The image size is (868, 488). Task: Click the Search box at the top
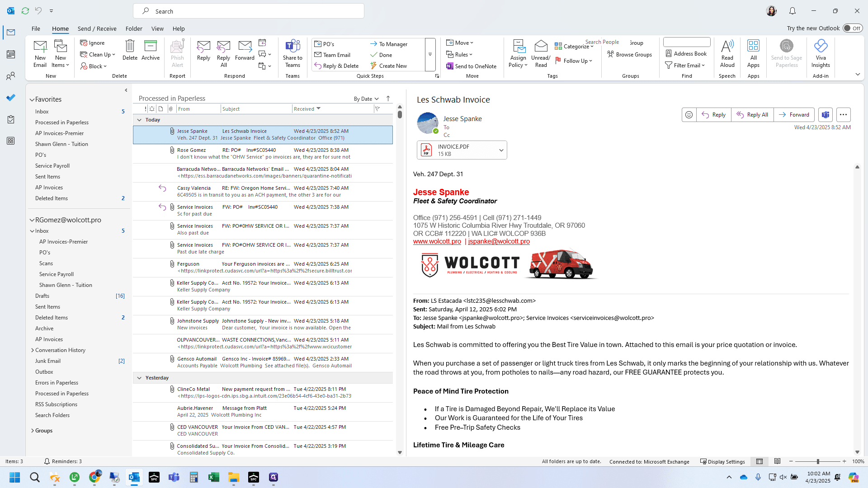tap(248, 11)
